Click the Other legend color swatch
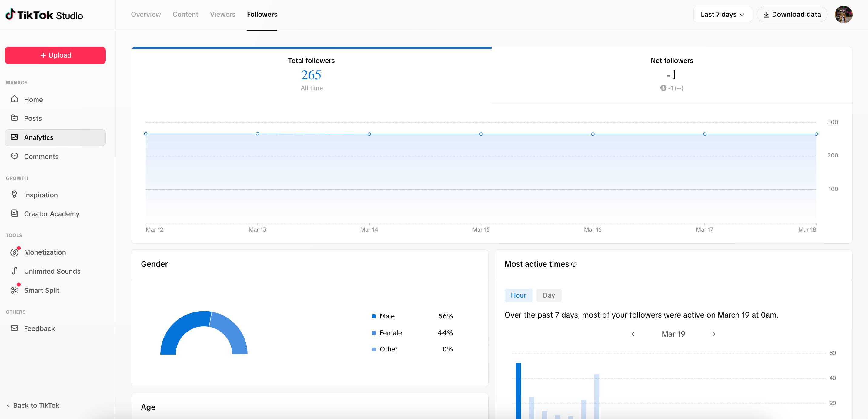Screen dimensions: 868x419 [374, 349]
